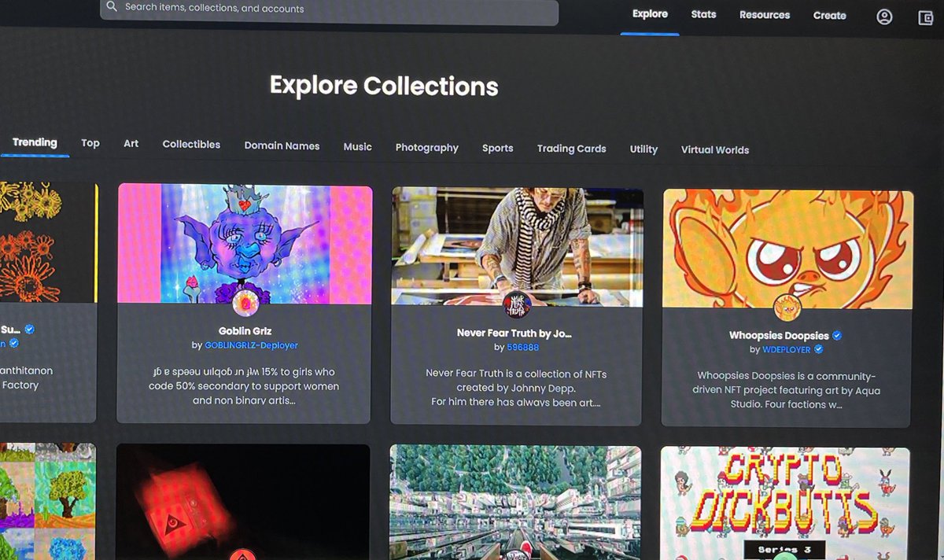Switch to the Sports tab
This screenshot has width=944, height=560.
pyautogui.click(x=497, y=148)
